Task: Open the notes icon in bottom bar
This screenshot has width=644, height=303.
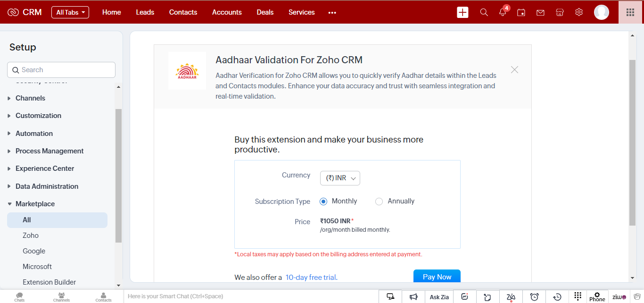Action: [x=487, y=297]
